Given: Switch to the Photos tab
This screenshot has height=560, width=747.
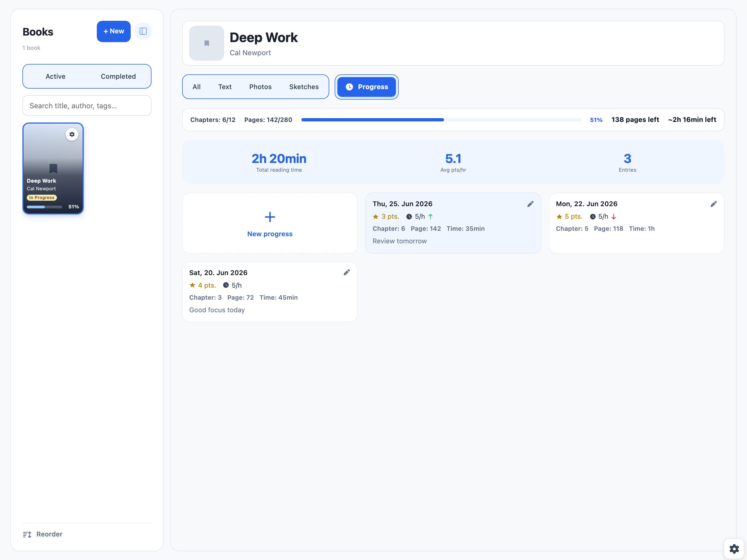Looking at the screenshot, I should click(260, 87).
